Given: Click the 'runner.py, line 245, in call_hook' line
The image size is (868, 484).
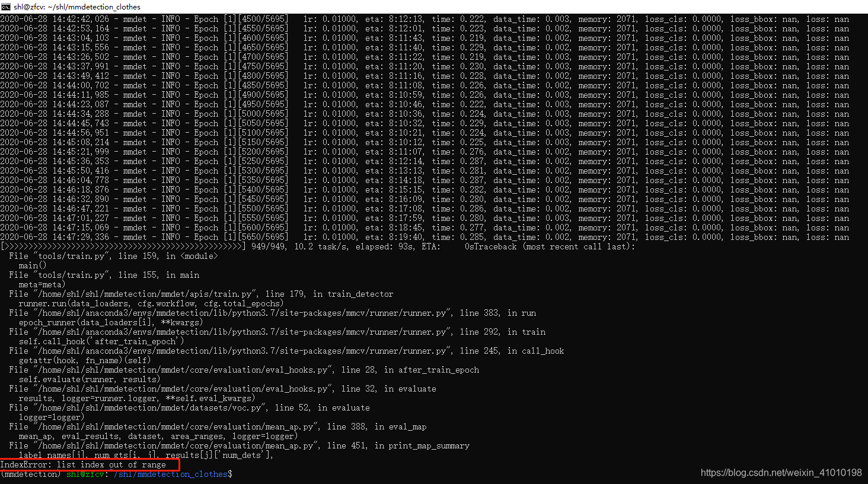Looking at the screenshot, I should pos(286,351).
